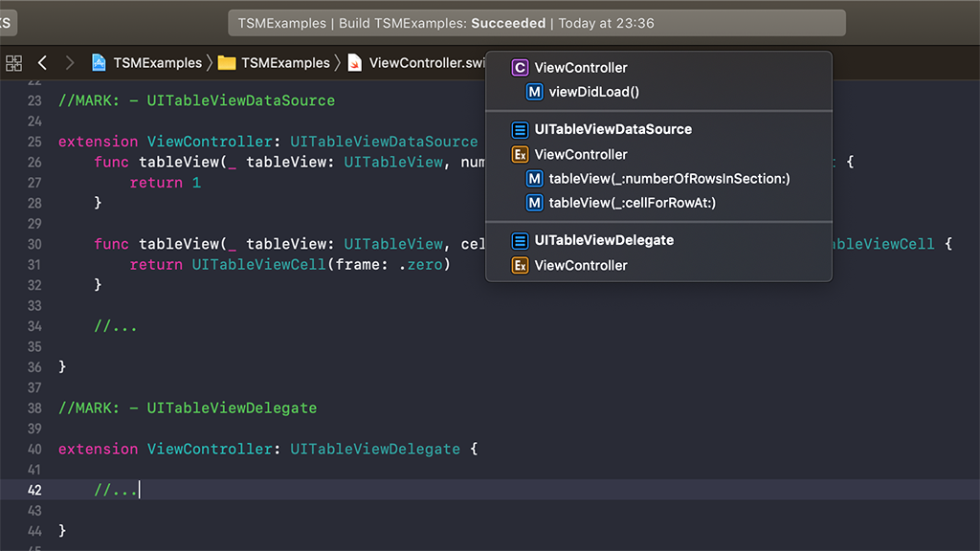Click the go forward arrow
980x551 pixels.
pos(69,63)
